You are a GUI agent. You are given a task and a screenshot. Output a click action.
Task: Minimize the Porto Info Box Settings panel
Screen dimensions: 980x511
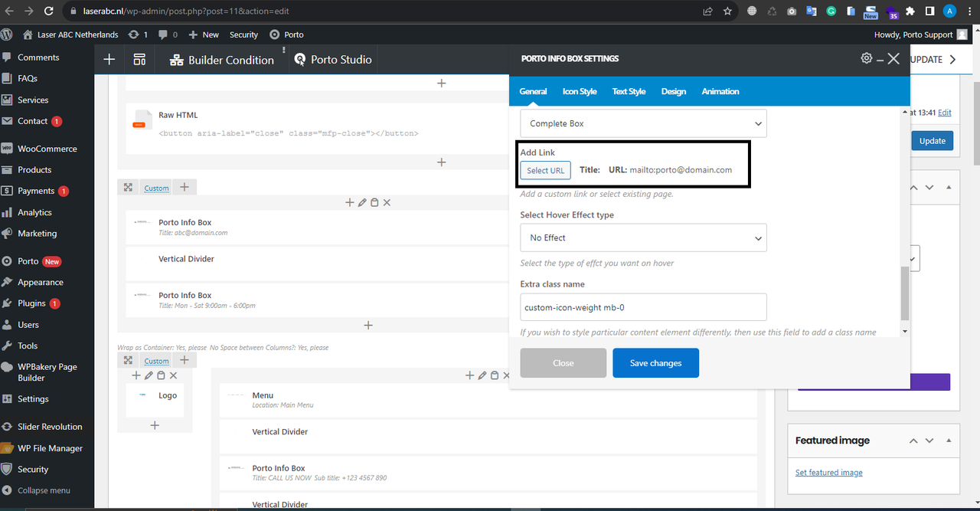click(x=880, y=59)
